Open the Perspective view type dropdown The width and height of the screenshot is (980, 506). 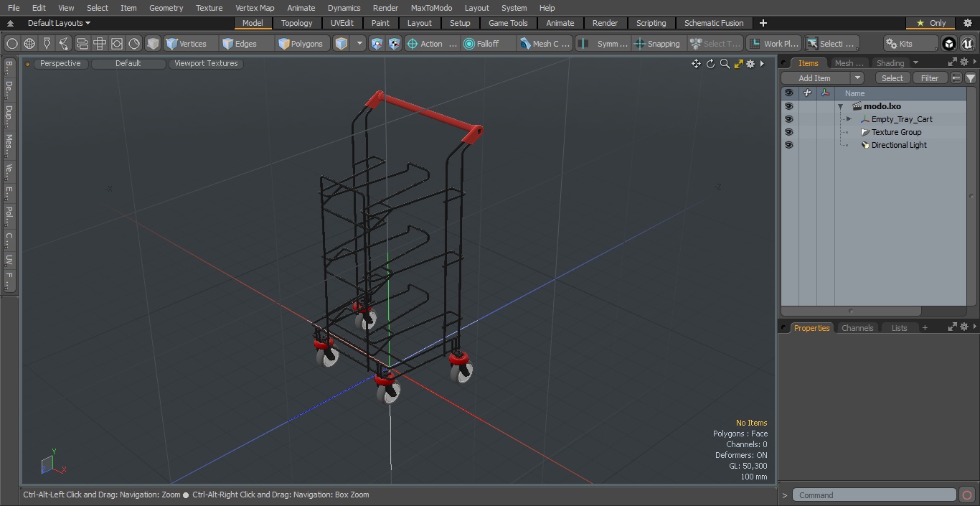pos(60,64)
